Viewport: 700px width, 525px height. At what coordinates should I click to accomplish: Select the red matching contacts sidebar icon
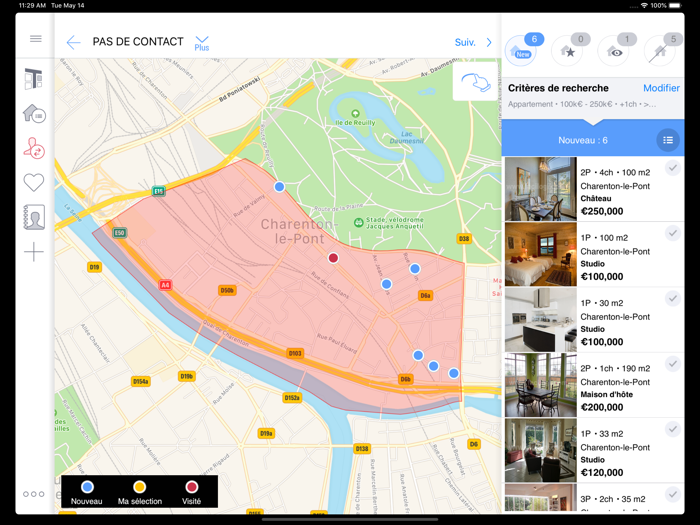point(34,148)
